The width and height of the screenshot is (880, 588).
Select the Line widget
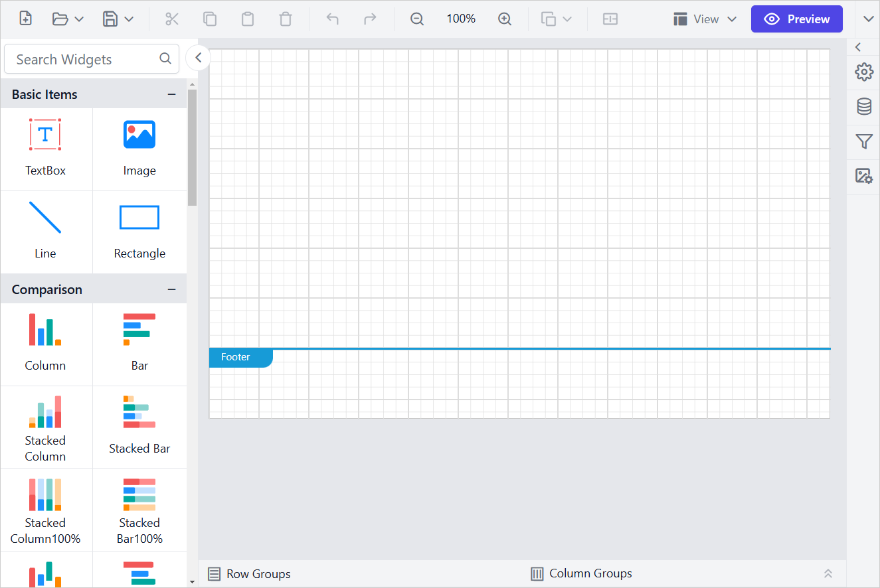pyautogui.click(x=45, y=232)
